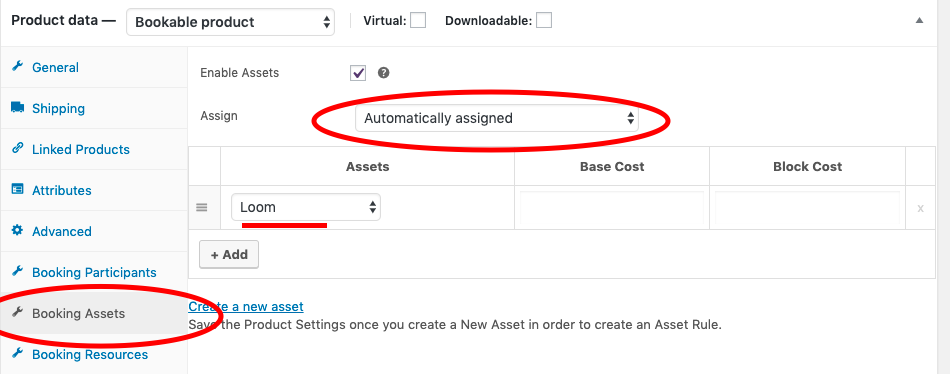
Task: Click the Product data heading
Action: (x=64, y=20)
